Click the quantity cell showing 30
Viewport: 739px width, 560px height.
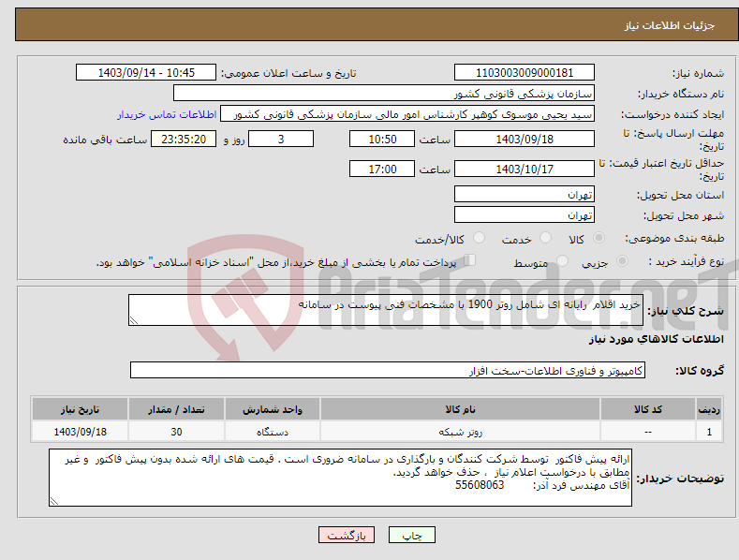(176, 432)
